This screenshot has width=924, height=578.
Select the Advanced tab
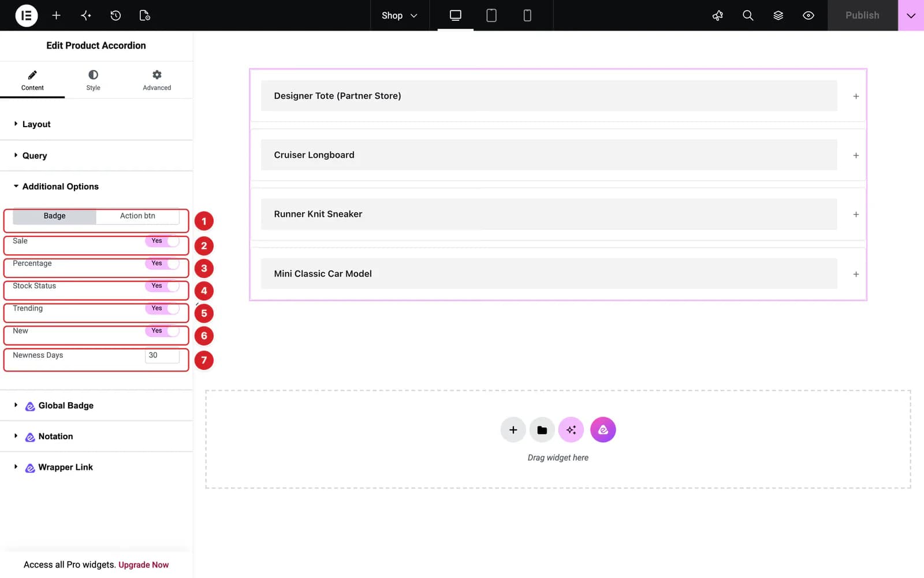(157, 80)
